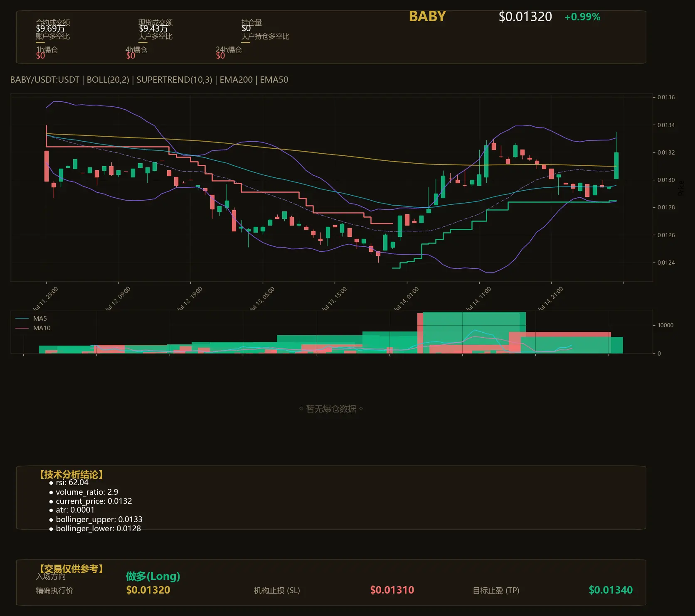
Task: Click the Jul 14, 11:00 time axis label
Action: pos(478,299)
